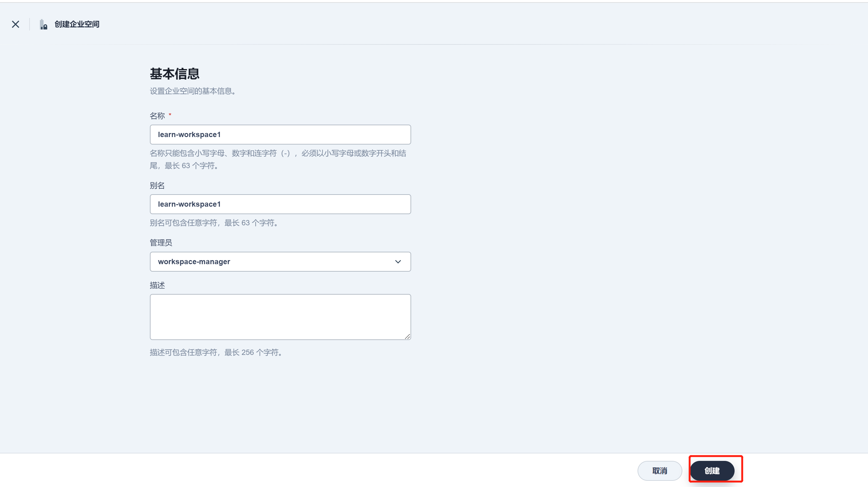Click the textarea resize handle corner
Viewport: 868px width, 487px height.
[x=407, y=337]
